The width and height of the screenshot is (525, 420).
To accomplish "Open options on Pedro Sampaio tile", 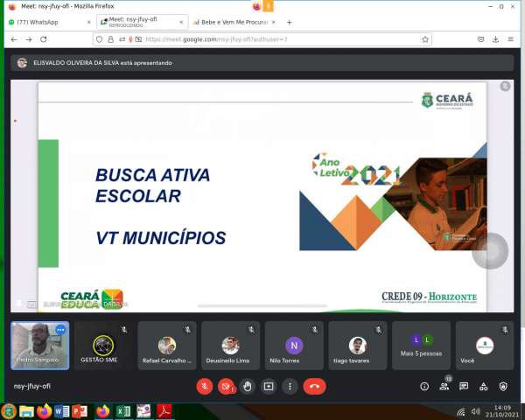I will (x=60, y=330).
